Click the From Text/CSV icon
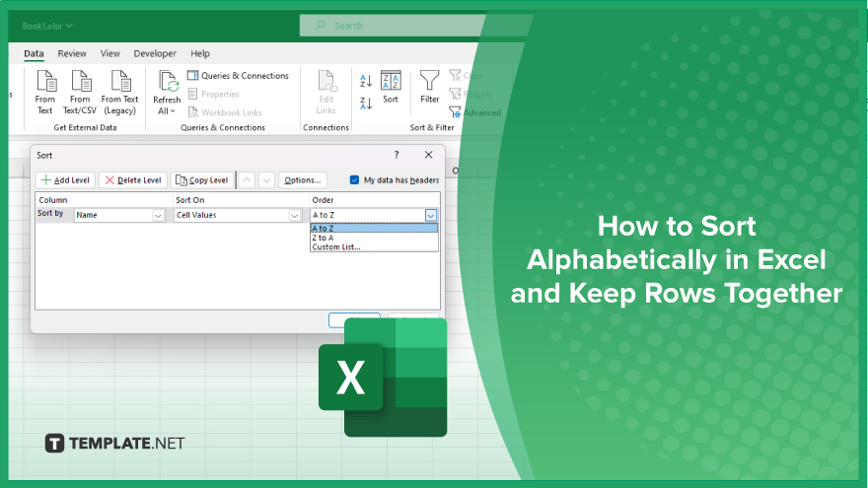 [x=81, y=81]
